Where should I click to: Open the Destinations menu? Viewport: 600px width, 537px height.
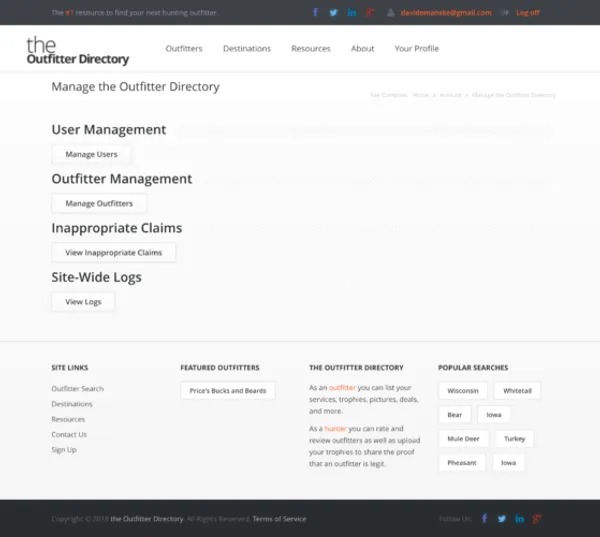coord(247,49)
